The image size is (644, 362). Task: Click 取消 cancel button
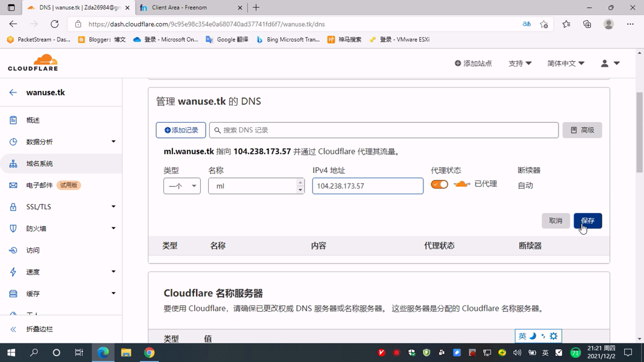pyautogui.click(x=555, y=221)
